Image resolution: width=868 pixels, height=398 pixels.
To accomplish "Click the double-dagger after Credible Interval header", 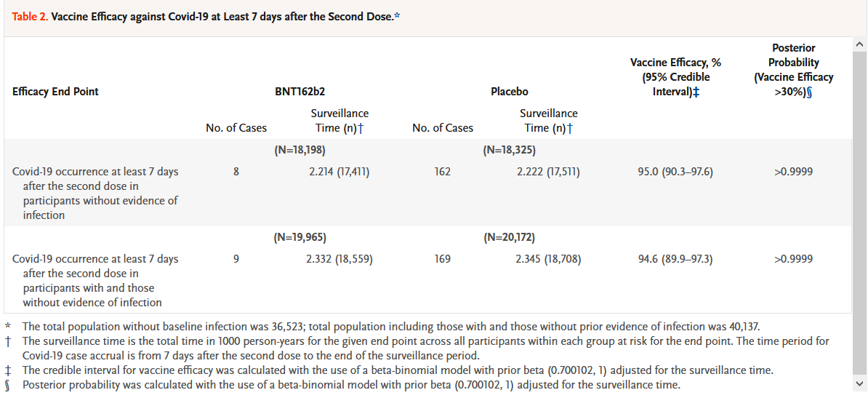I will pyautogui.click(x=696, y=92).
